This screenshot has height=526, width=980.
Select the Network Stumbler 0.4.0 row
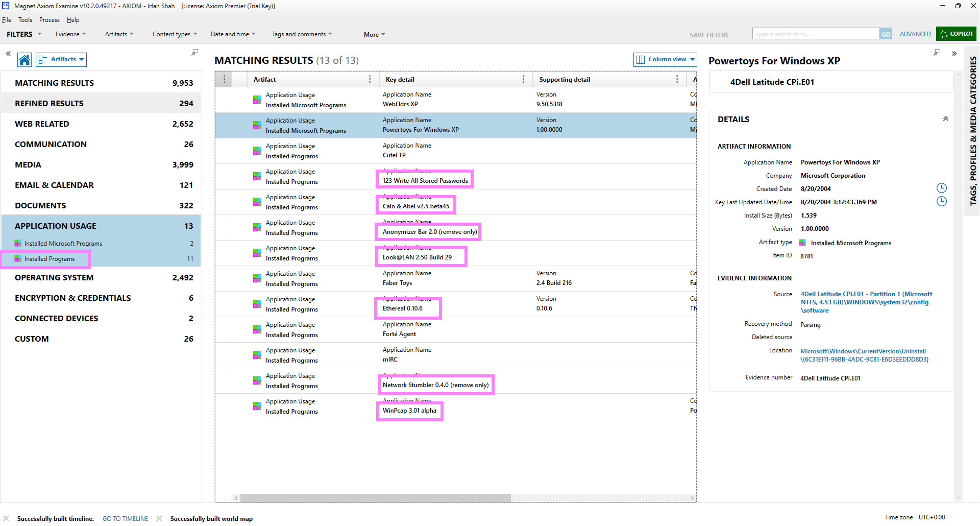point(456,380)
